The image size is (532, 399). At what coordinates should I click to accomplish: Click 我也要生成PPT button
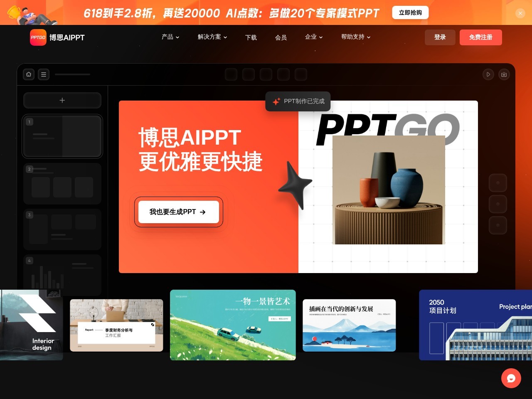(x=179, y=212)
